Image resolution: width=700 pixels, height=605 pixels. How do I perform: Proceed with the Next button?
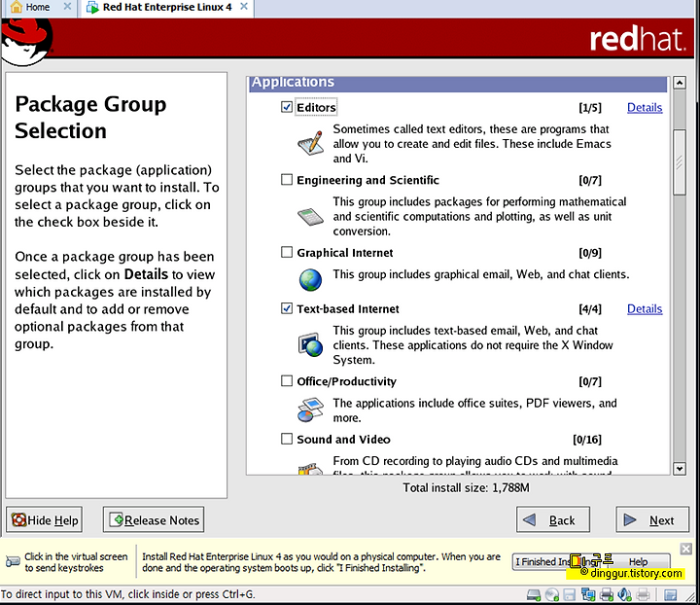click(652, 519)
